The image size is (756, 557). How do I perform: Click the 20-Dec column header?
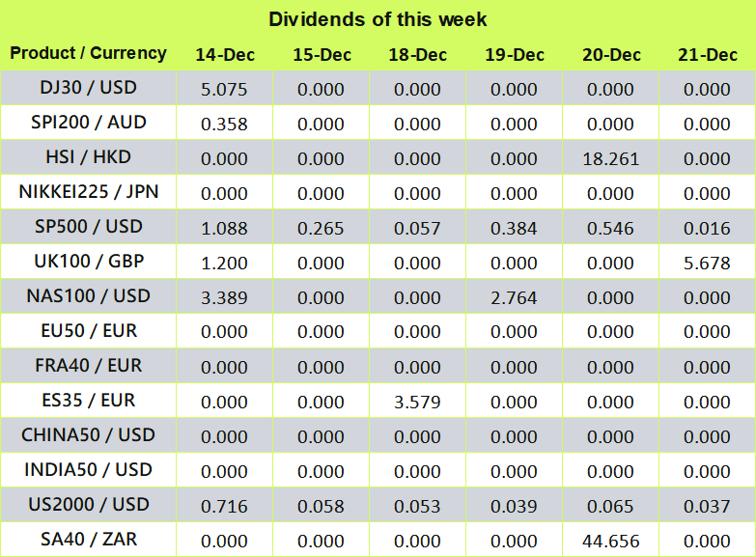[611, 55]
